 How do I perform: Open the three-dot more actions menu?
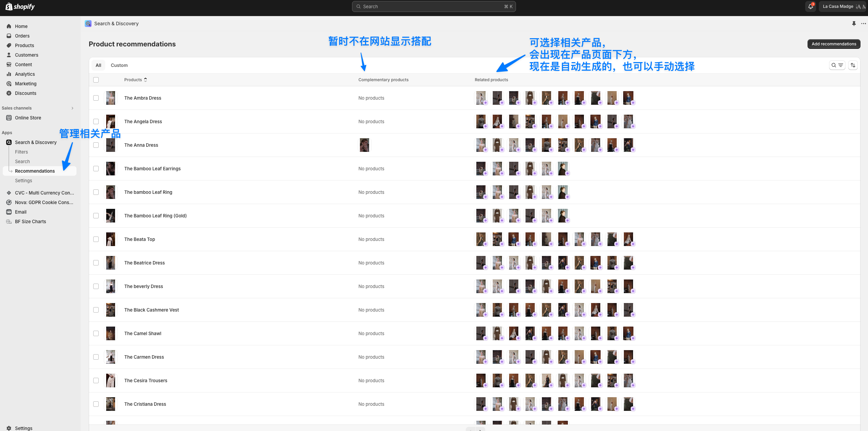click(x=863, y=24)
